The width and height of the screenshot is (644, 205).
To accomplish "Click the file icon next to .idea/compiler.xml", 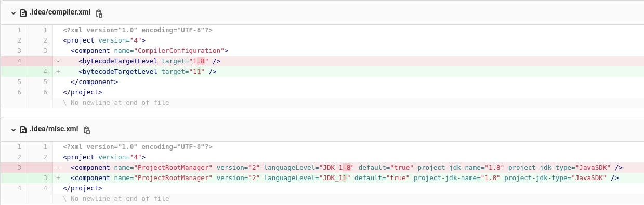I will (x=23, y=13).
